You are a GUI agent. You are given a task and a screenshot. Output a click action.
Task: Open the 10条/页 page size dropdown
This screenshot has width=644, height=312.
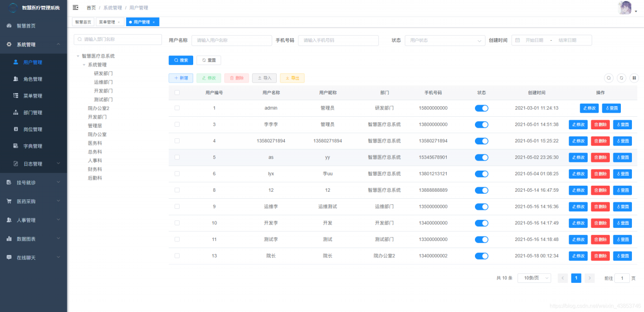click(534, 278)
